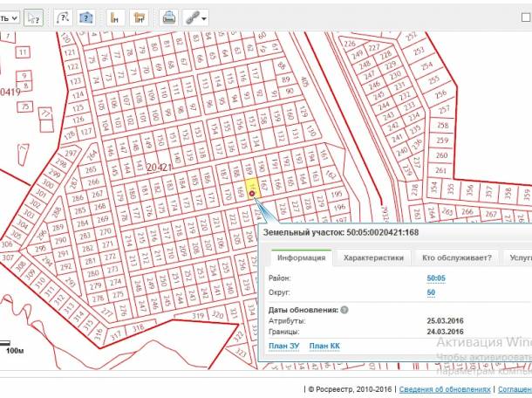Open the Сведения об обновлениях link
532x398 pixels.
445,389
